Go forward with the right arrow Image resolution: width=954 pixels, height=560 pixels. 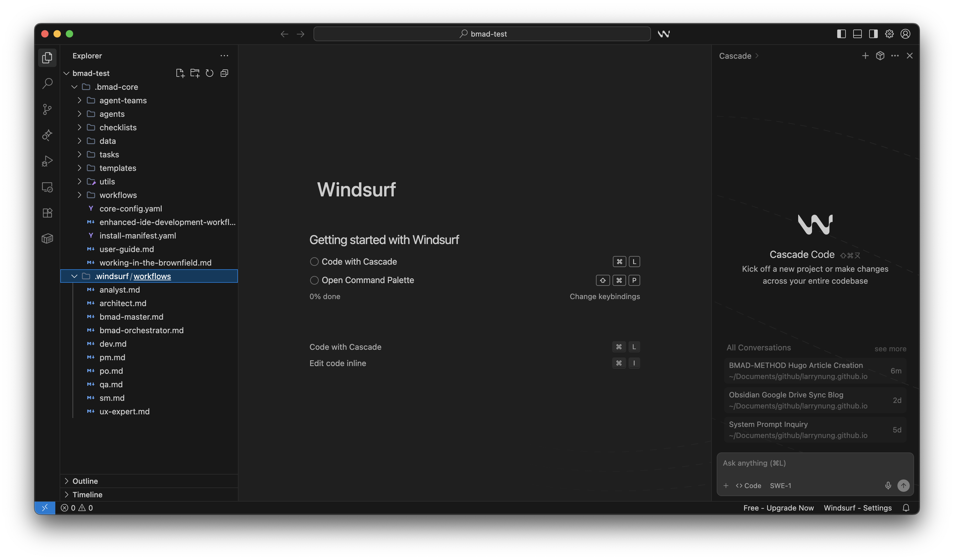point(301,34)
